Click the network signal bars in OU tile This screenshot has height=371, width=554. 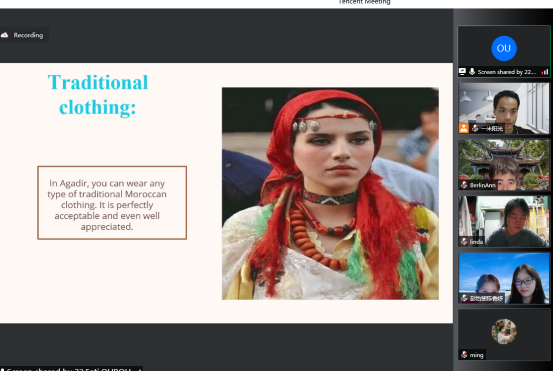545,72
